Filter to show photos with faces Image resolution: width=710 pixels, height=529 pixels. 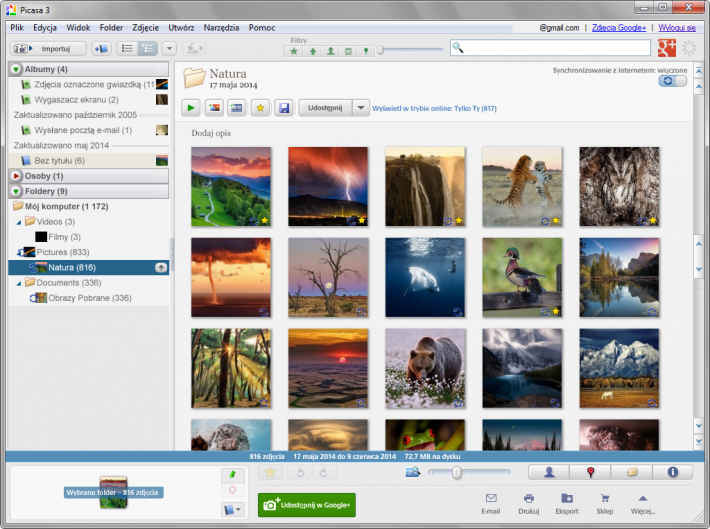point(331,51)
